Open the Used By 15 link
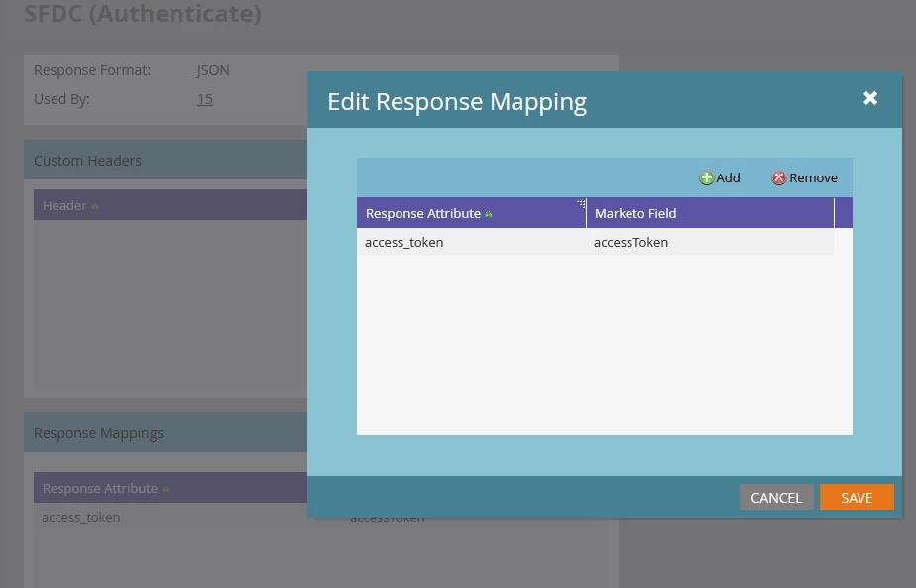 [205, 99]
